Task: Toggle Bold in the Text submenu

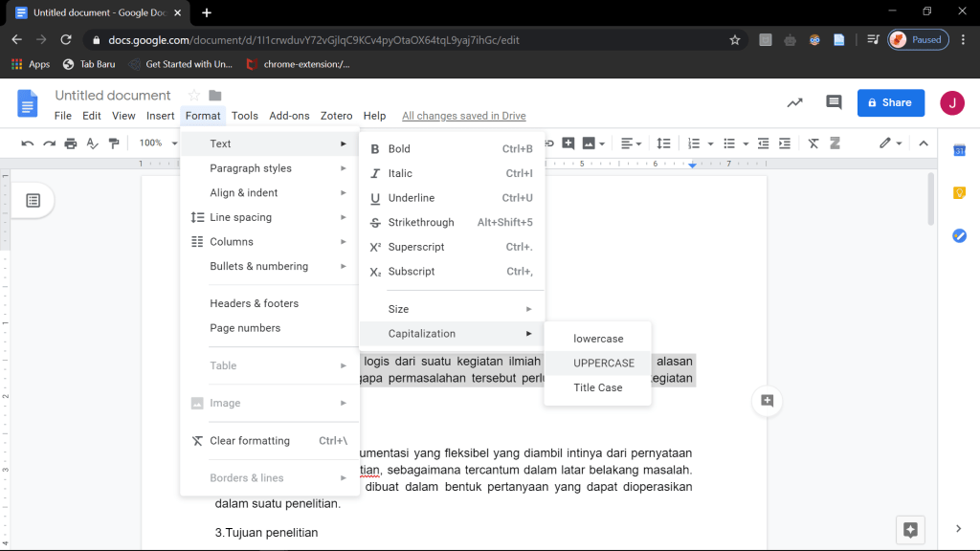Action: coord(399,149)
